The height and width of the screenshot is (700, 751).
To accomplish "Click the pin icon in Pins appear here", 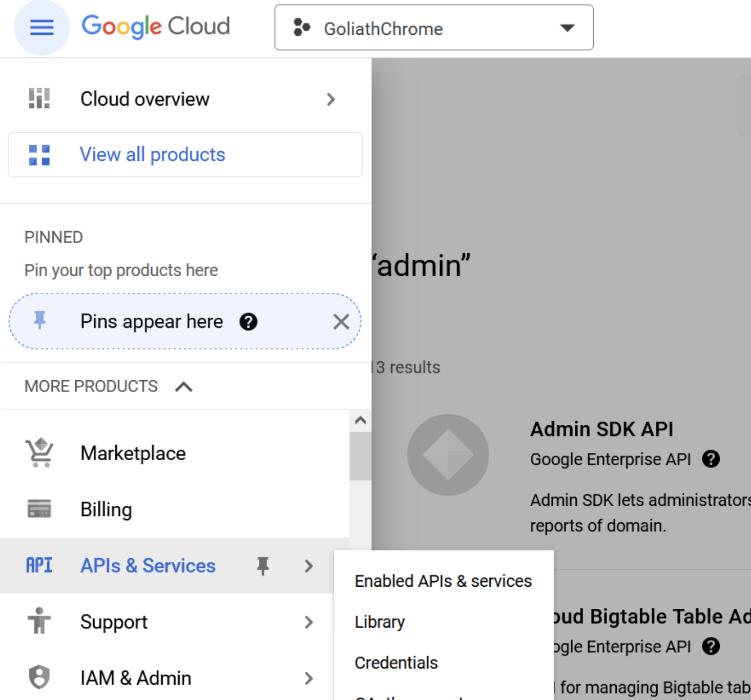I will coord(39,321).
